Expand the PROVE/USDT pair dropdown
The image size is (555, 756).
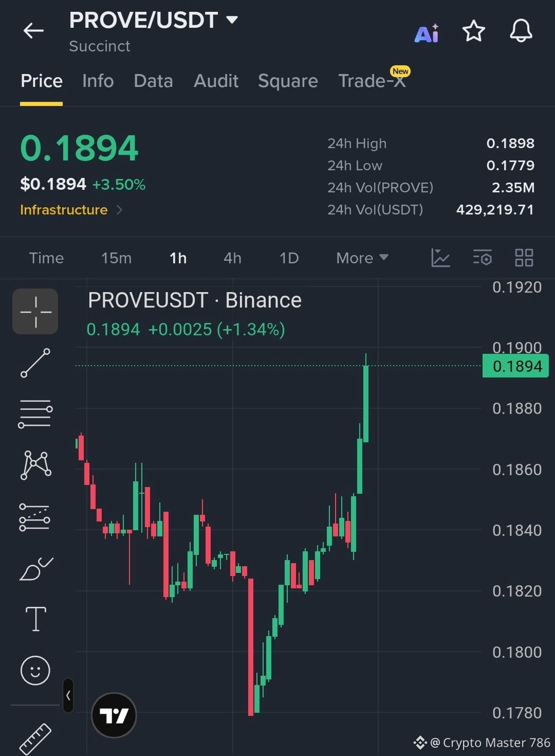[x=232, y=20]
